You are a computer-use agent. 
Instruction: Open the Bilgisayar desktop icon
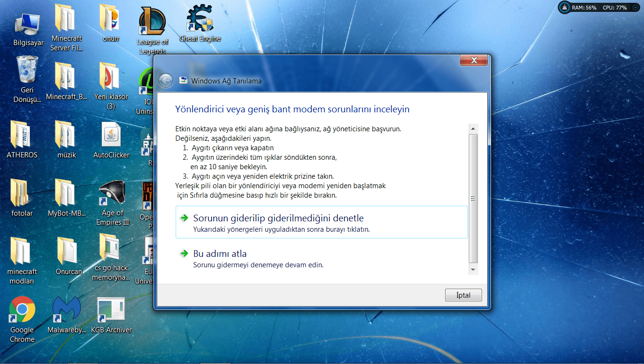[28, 29]
